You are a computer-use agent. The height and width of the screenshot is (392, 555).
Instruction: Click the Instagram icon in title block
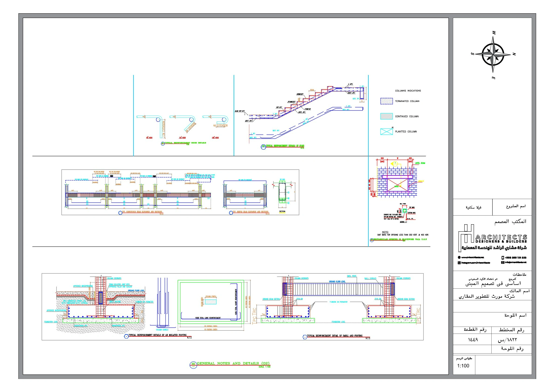click(459, 263)
